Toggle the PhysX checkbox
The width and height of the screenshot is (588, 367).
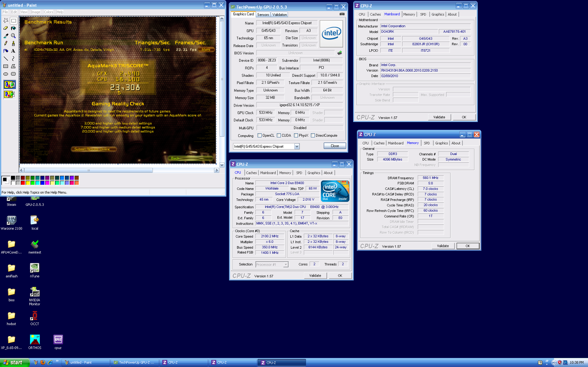click(296, 136)
